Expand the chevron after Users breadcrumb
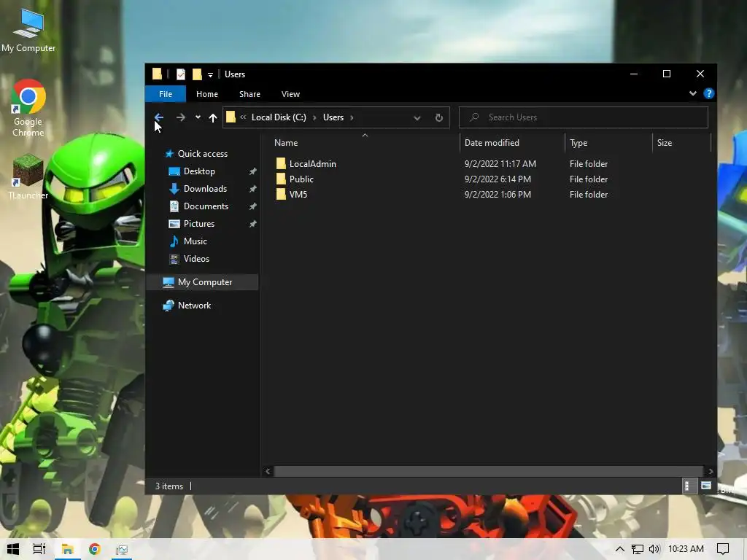The height and width of the screenshot is (560, 747). point(352,117)
